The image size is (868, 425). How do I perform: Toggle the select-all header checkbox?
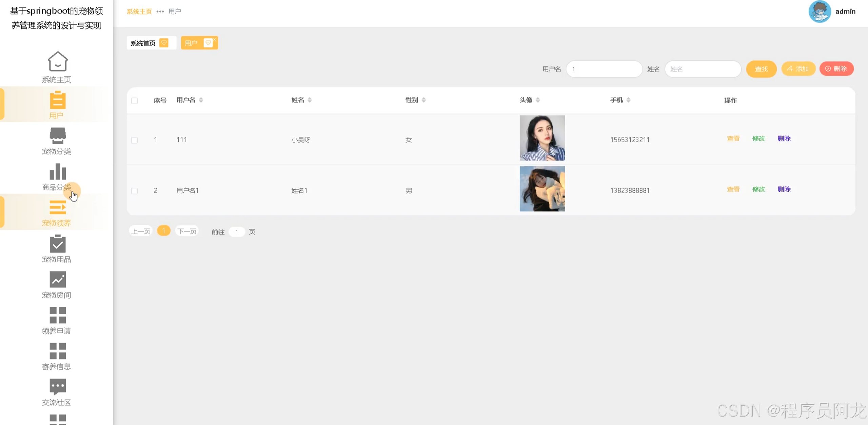[134, 101]
